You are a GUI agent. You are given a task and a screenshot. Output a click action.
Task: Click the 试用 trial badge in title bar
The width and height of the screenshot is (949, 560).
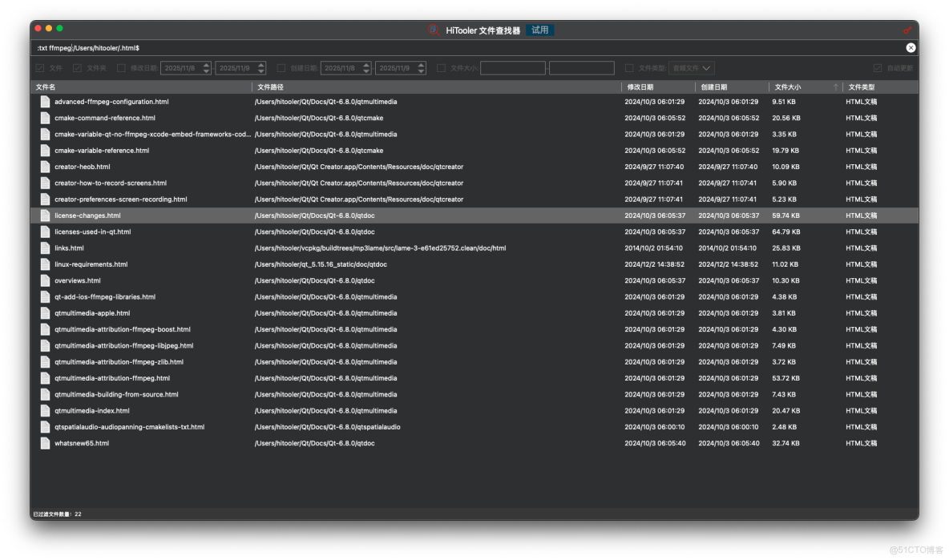540,30
